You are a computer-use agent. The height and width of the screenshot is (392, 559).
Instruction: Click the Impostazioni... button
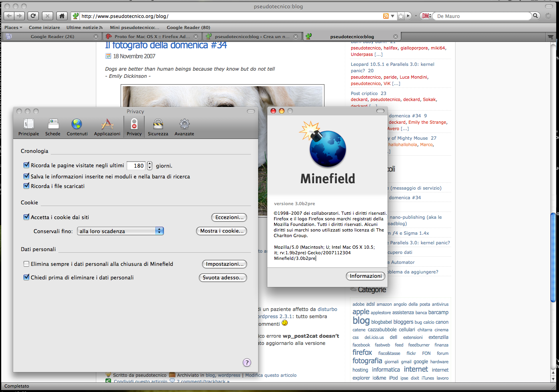click(225, 264)
